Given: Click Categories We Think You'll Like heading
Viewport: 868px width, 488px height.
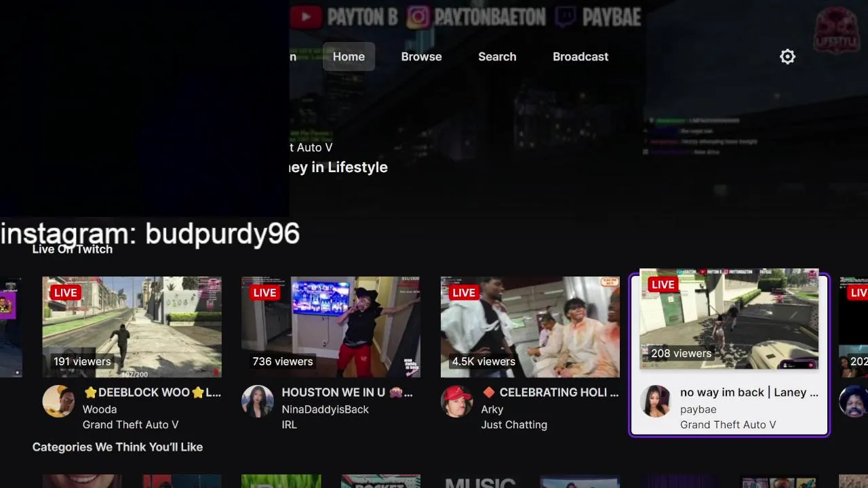Looking at the screenshot, I should 117,447.
